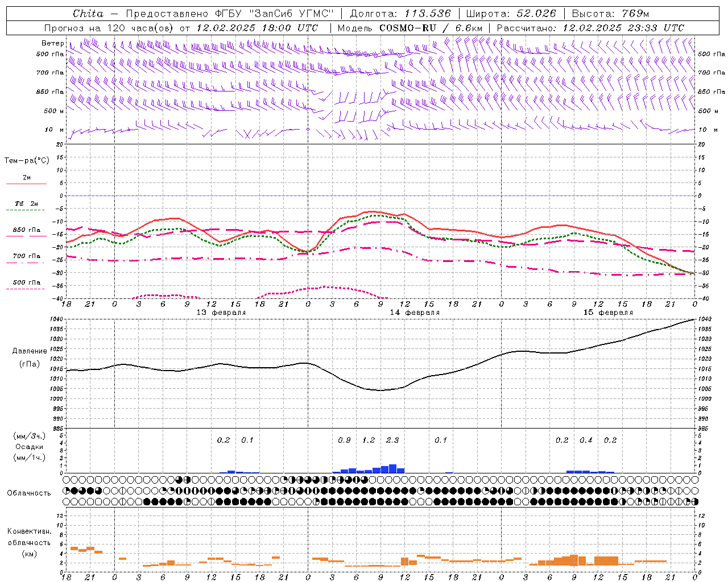Click the 'Давление' pressure label

pos(30,351)
